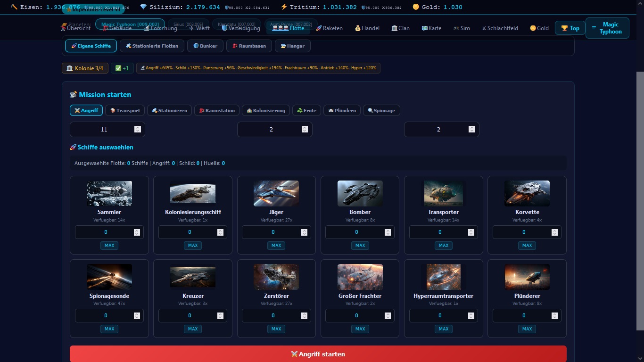Select the Ernte mission option

(306, 110)
